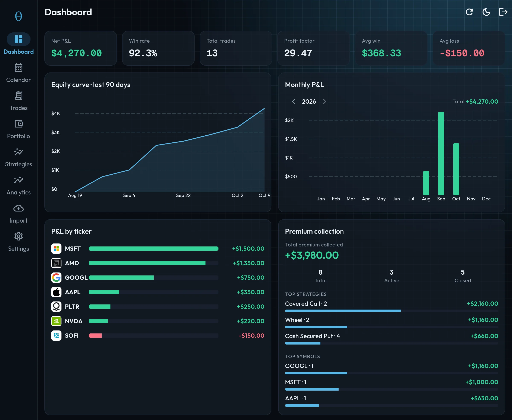This screenshot has width=512, height=420.
Task: Click the logout icon in the header
Action: coord(503,12)
